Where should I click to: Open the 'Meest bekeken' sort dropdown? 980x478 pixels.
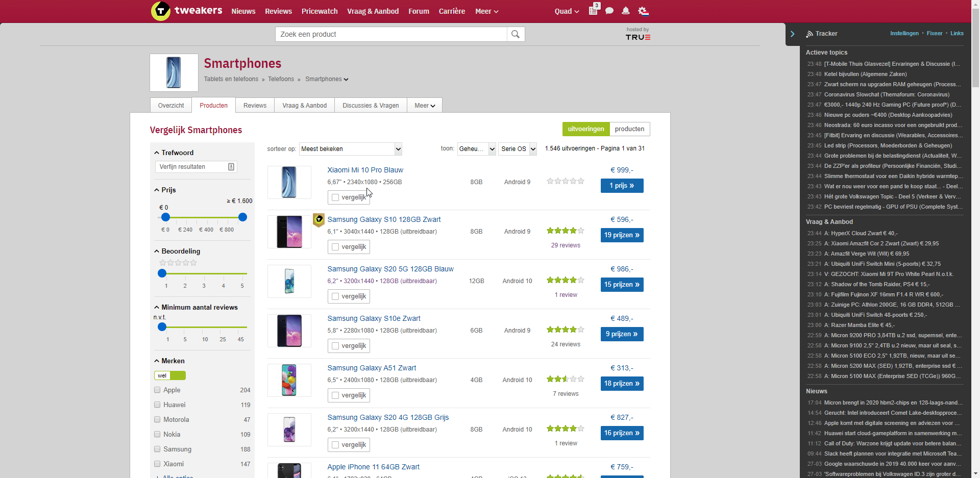click(350, 149)
